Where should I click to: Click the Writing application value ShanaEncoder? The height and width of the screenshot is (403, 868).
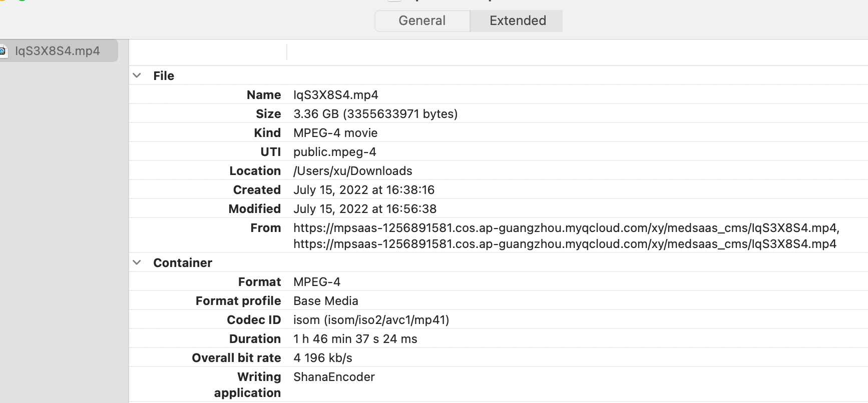tap(334, 377)
